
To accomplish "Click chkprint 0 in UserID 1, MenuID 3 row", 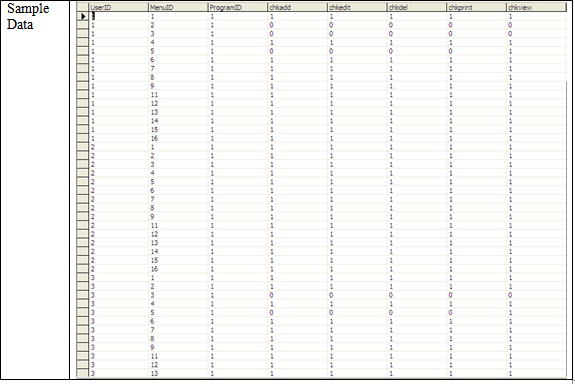I will 477,34.
